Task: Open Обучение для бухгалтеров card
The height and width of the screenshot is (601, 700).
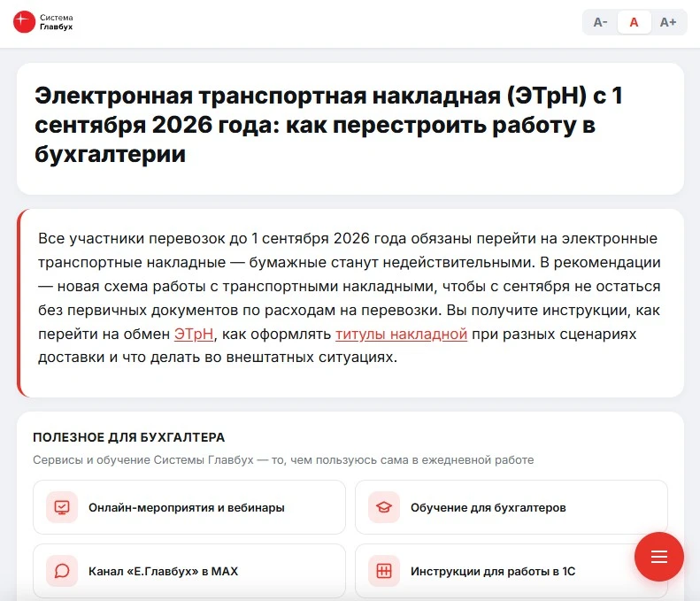Action: pos(512,507)
